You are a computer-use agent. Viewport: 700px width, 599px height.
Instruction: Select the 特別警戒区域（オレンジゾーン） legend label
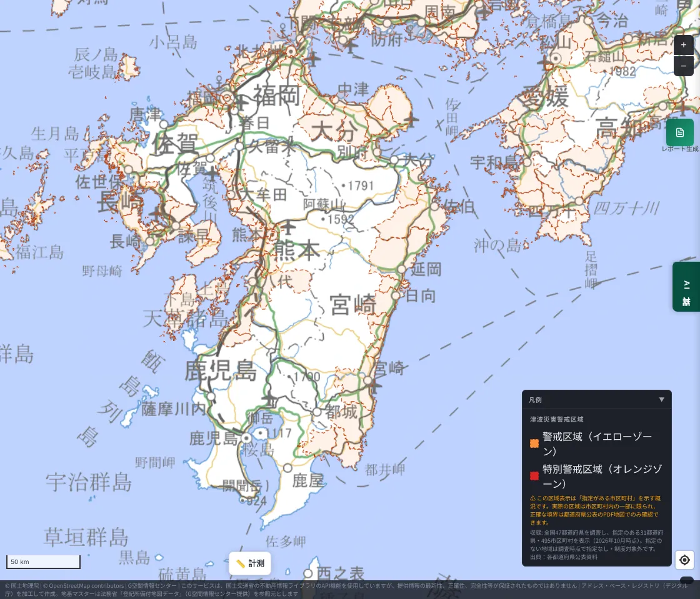tap(602, 476)
